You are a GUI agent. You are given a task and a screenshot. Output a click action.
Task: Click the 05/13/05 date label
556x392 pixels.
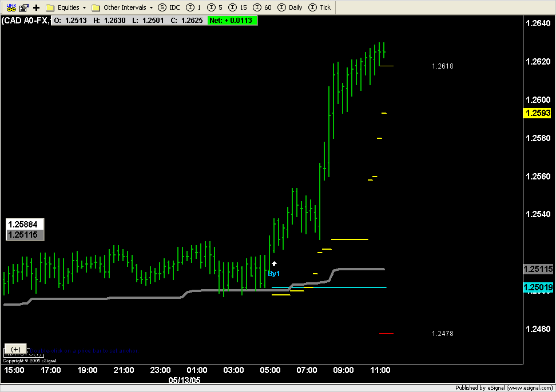(184, 381)
